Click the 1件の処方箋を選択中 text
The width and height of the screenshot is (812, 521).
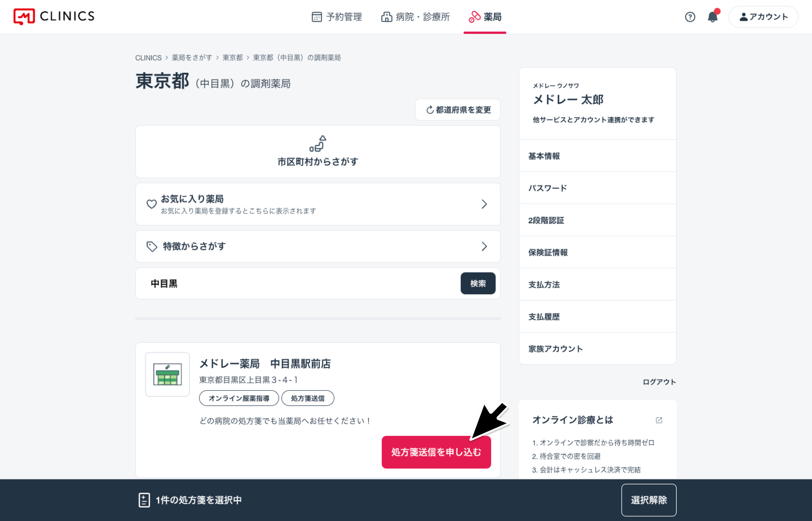199,500
